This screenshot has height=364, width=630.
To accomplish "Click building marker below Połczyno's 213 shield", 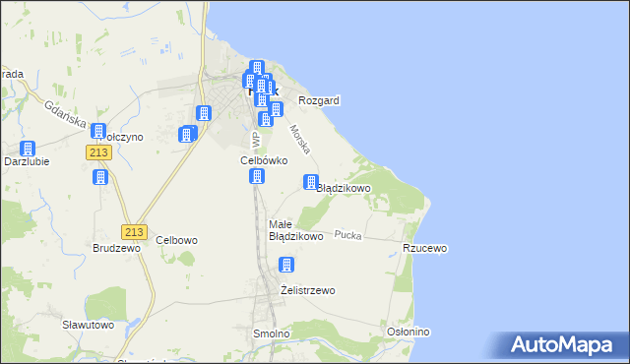I will (x=100, y=177).
